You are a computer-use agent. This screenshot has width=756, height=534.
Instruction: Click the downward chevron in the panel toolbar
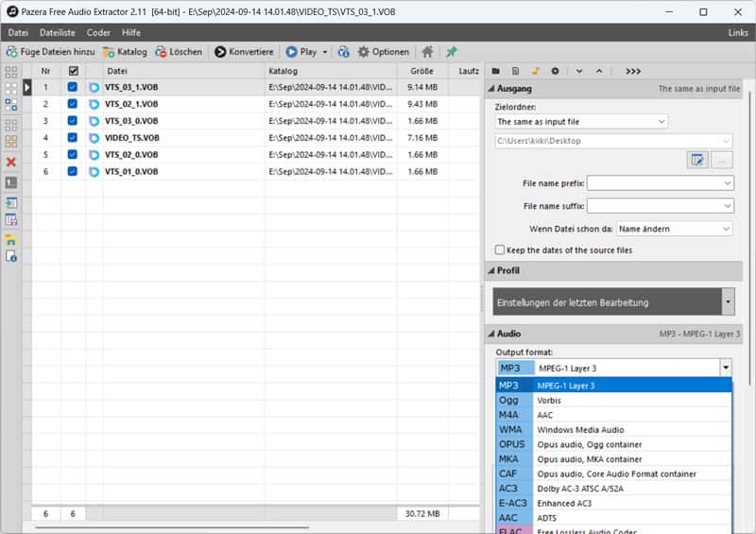[579, 71]
